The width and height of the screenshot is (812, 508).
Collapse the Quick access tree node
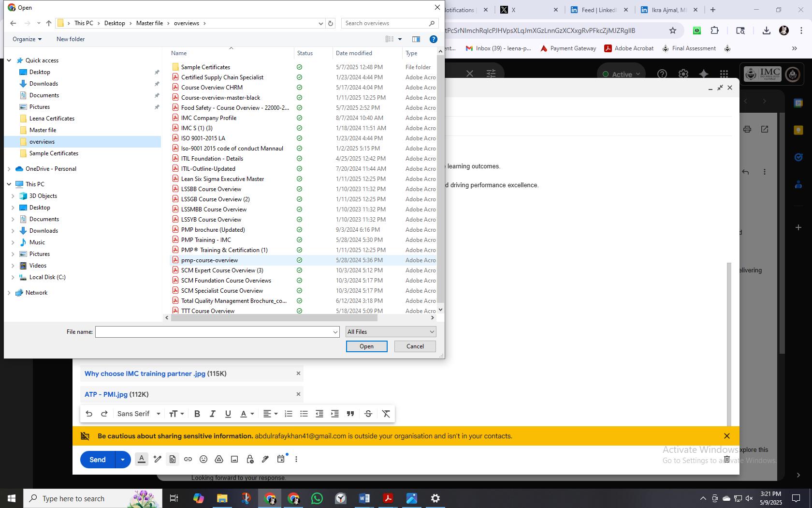click(x=9, y=60)
